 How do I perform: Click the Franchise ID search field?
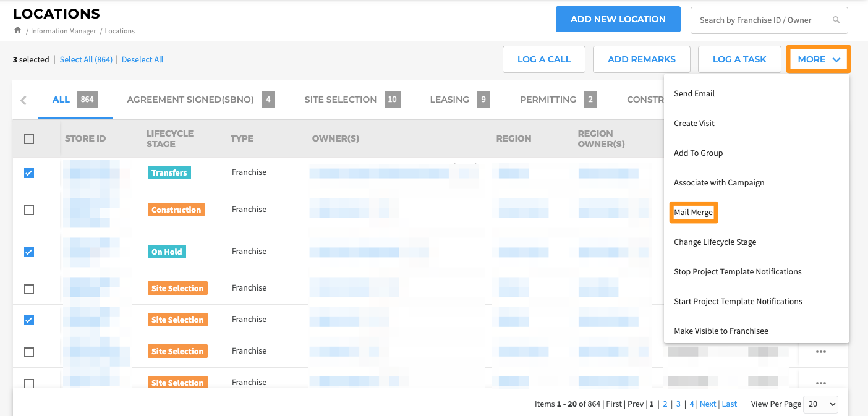pos(760,20)
